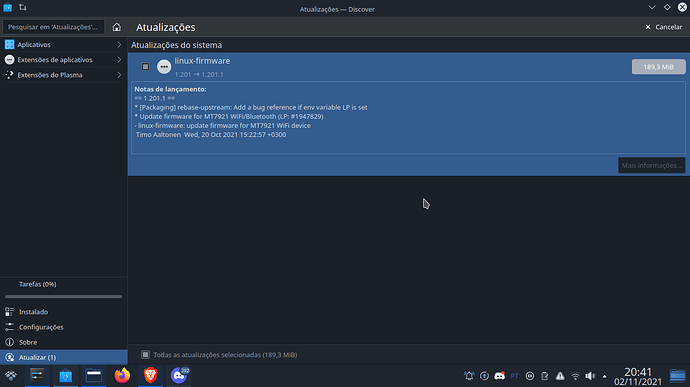This screenshot has height=387, width=690.
Task: Select Extensões do Plasma category
Action: [x=64, y=75]
